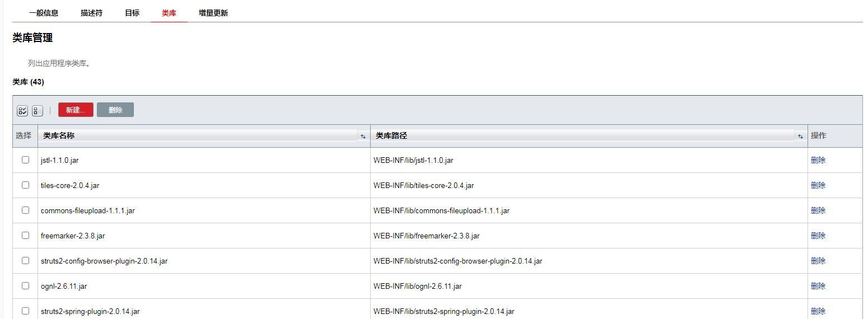The height and width of the screenshot is (319, 868).
Task: Select the struts2-spring-plugin-2.0.14.jar checkbox
Action: tap(25, 311)
